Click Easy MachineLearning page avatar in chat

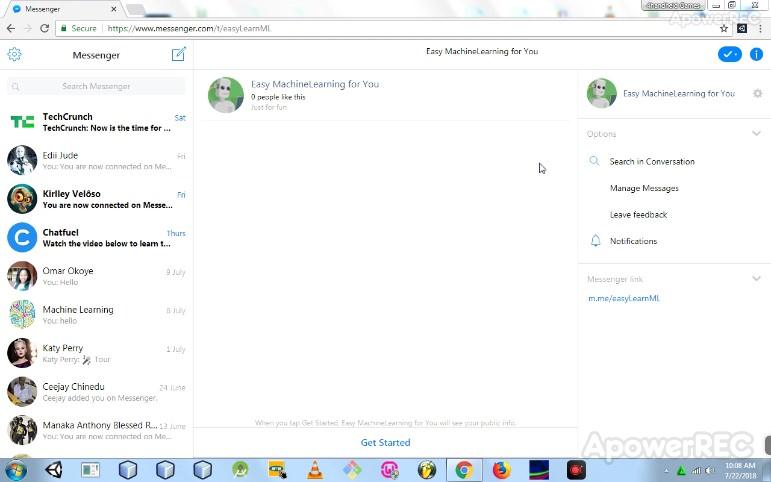pos(226,95)
